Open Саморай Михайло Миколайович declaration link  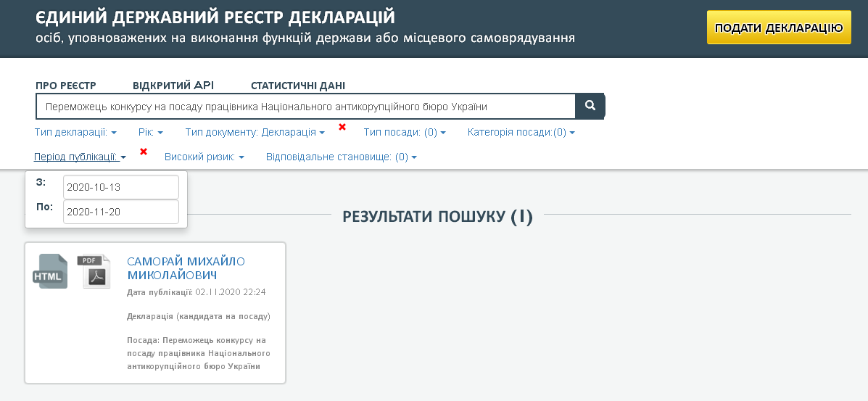pyautogui.click(x=186, y=268)
